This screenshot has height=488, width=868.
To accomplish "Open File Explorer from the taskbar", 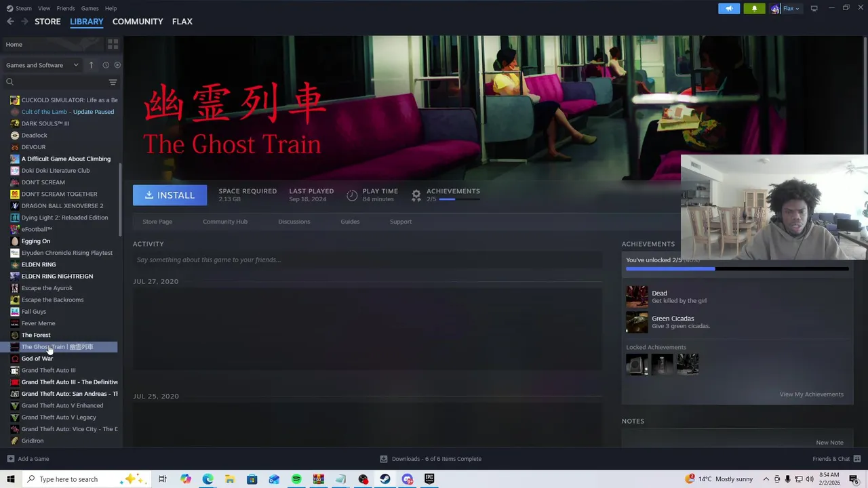I will 230,479.
